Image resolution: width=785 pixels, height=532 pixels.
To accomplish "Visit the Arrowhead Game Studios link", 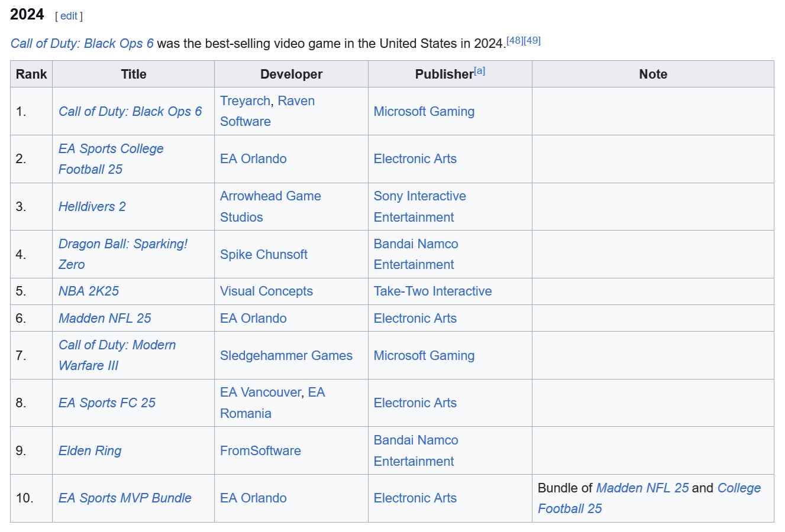I will tap(270, 206).
